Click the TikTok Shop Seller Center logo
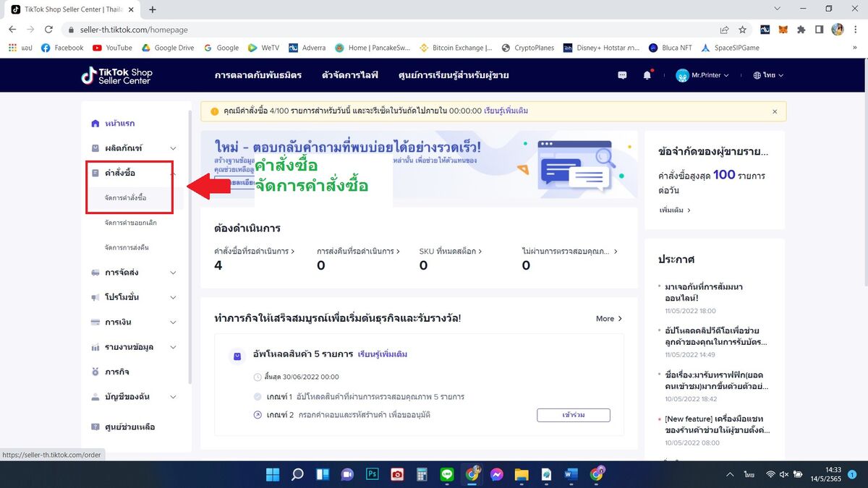This screenshot has width=868, height=488. tap(116, 75)
